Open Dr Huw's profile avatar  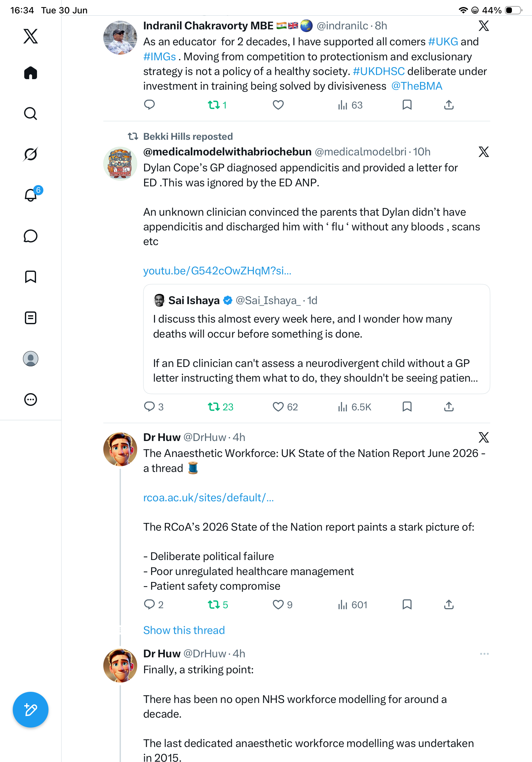120,449
